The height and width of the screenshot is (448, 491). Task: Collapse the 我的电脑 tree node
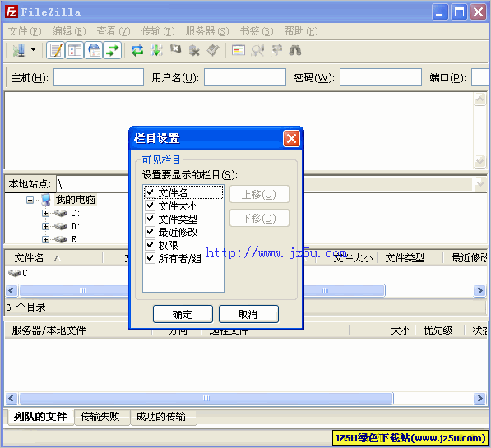pos(30,200)
